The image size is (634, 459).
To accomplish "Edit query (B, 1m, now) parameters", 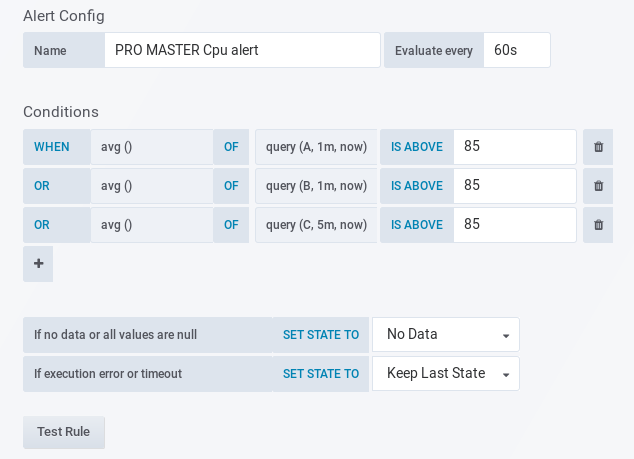I will [x=316, y=186].
